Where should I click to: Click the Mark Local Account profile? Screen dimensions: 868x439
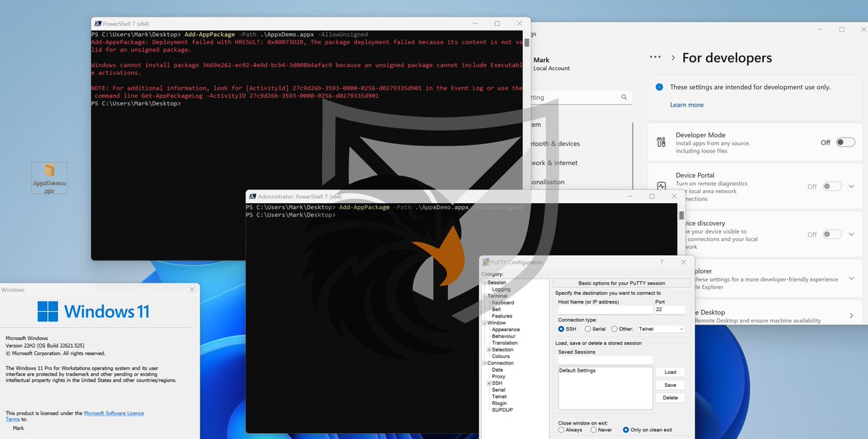point(551,64)
